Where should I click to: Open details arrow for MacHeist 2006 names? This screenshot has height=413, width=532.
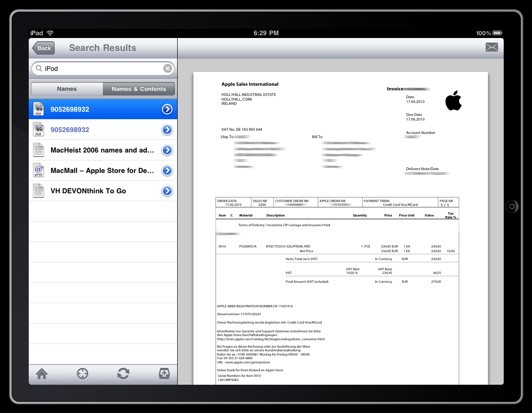(167, 150)
